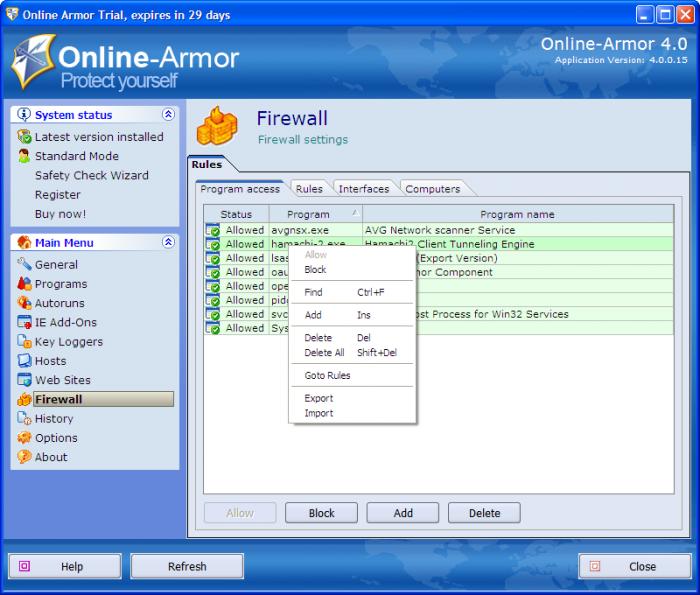Screen dimensions: 700x595
Task: Select Hamachi2 Client Tunneling Engine name cell
Action: [x=518, y=244]
